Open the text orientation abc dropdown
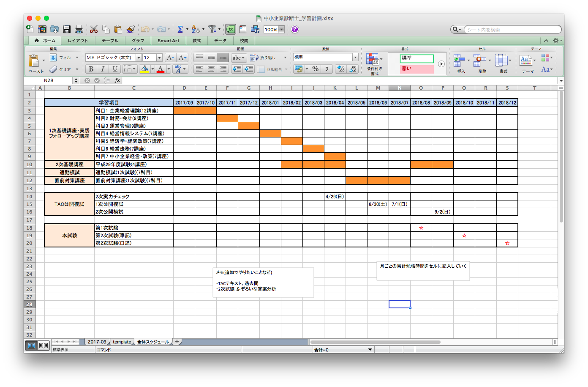Screen dimensions: 588x387 [239, 58]
